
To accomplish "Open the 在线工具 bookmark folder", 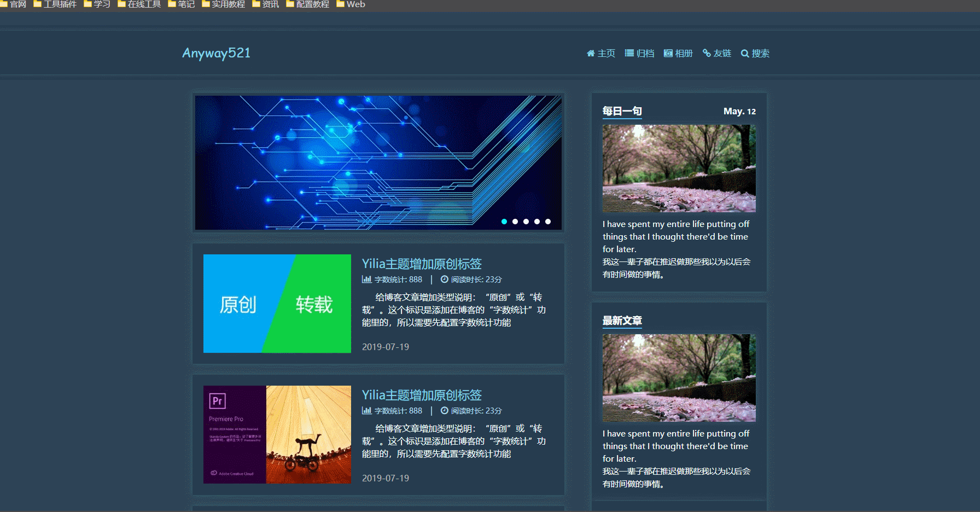I will click(x=139, y=4).
